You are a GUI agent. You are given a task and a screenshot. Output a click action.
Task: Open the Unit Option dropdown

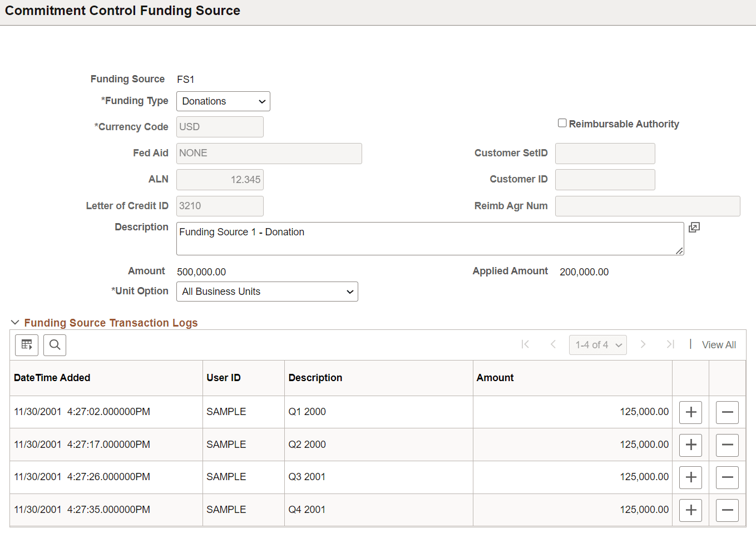click(267, 292)
